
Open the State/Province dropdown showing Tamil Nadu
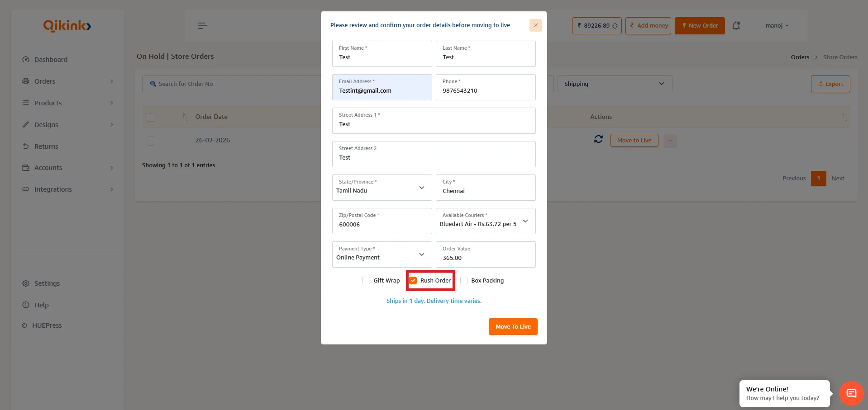coord(382,188)
